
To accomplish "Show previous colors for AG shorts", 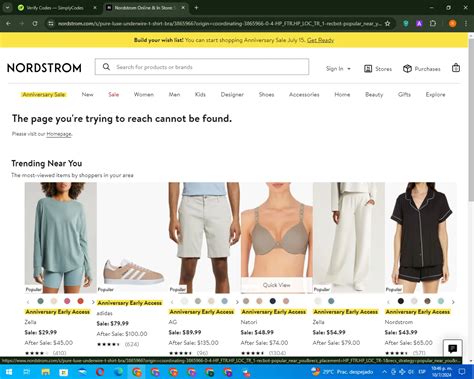I will pyautogui.click(x=172, y=302).
